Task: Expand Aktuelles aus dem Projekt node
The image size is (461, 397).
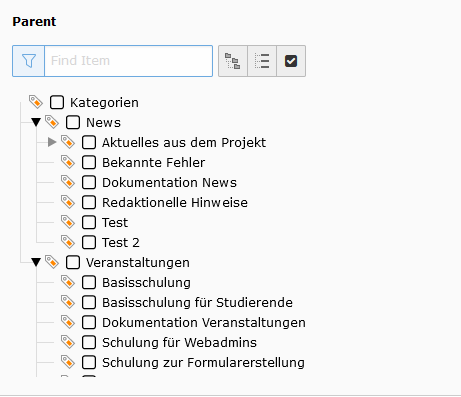Action: coord(52,142)
